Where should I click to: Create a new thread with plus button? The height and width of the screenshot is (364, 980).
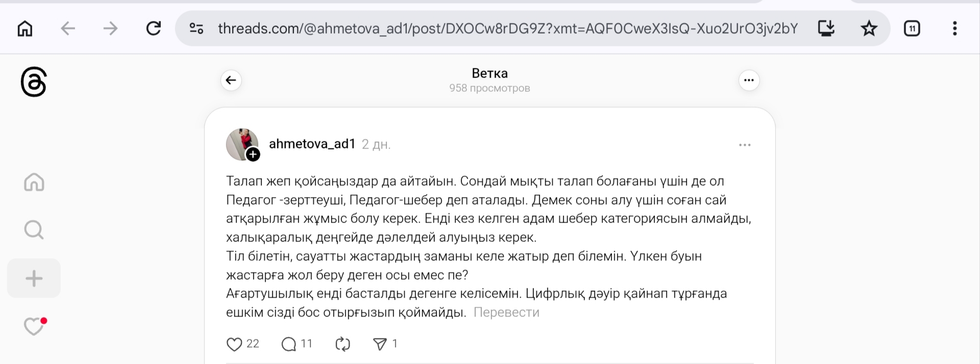34,278
